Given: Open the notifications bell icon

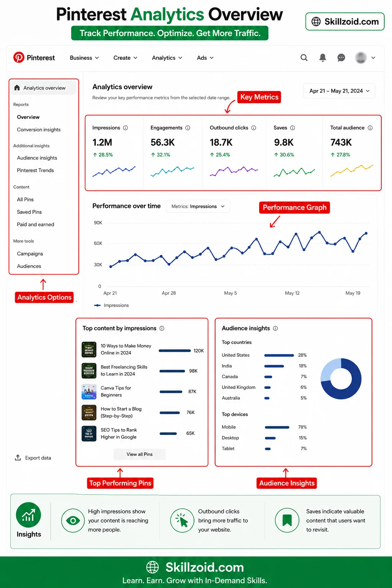Looking at the screenshot, I should pyautogui.click(x=323, y=57).
